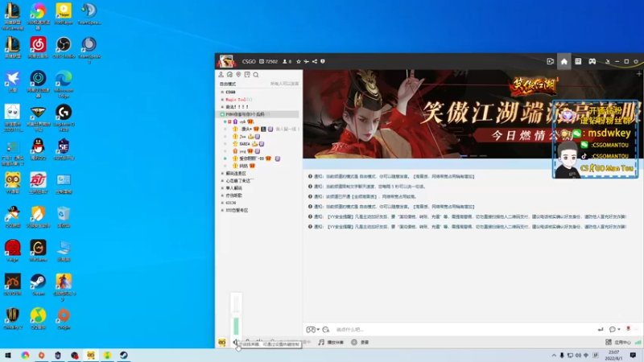Click the user icon above channel list
This screenshot has width=644, height=362.
click(x=221, y=75)
